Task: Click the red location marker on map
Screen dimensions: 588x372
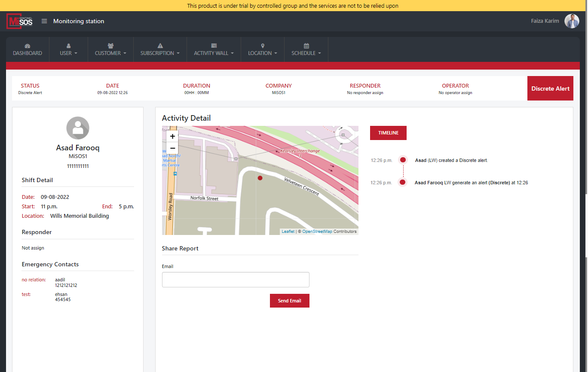Action: pos(260,178)
